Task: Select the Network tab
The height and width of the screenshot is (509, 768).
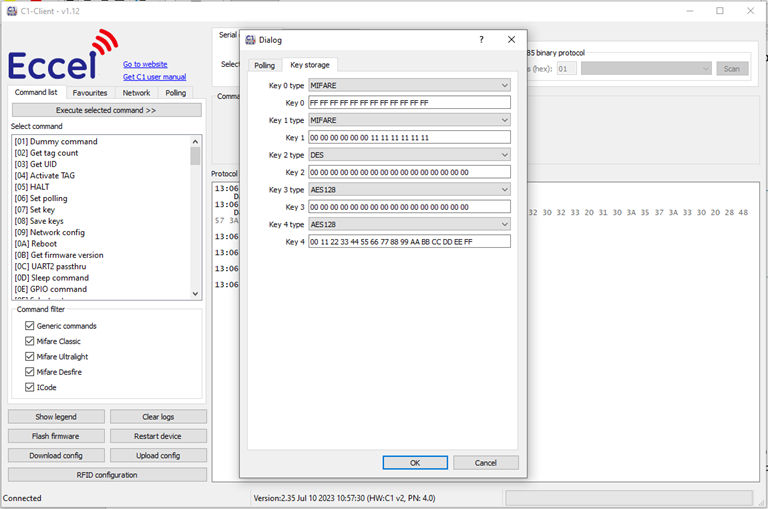Action: point(136,93)
